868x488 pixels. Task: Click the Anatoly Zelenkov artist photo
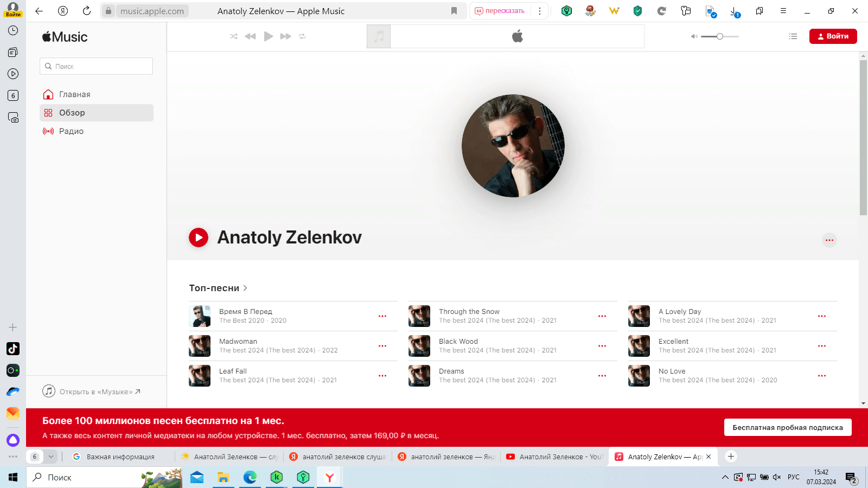(513, 146)
